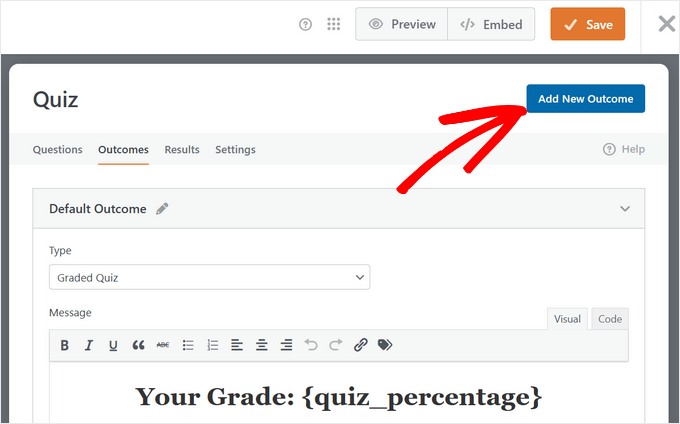
Task: Switch to the Questions tab
Action: click(58, 150)
